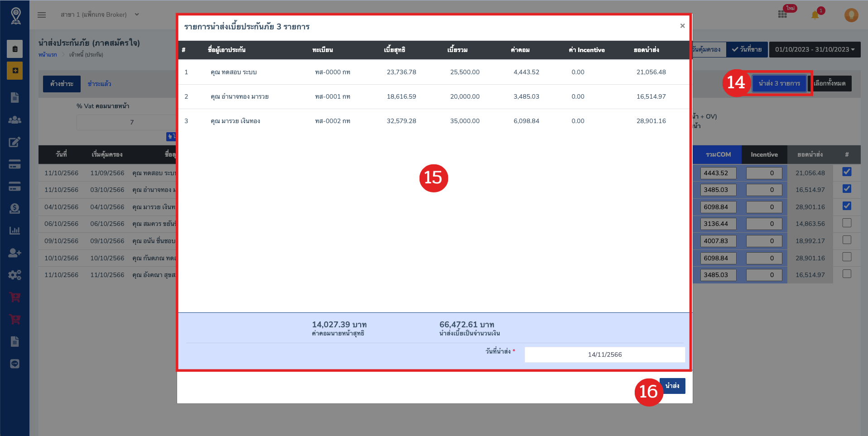Click the รวมCOM column header
The height and width of the screenshot is (436, 868).
[718, 154]
